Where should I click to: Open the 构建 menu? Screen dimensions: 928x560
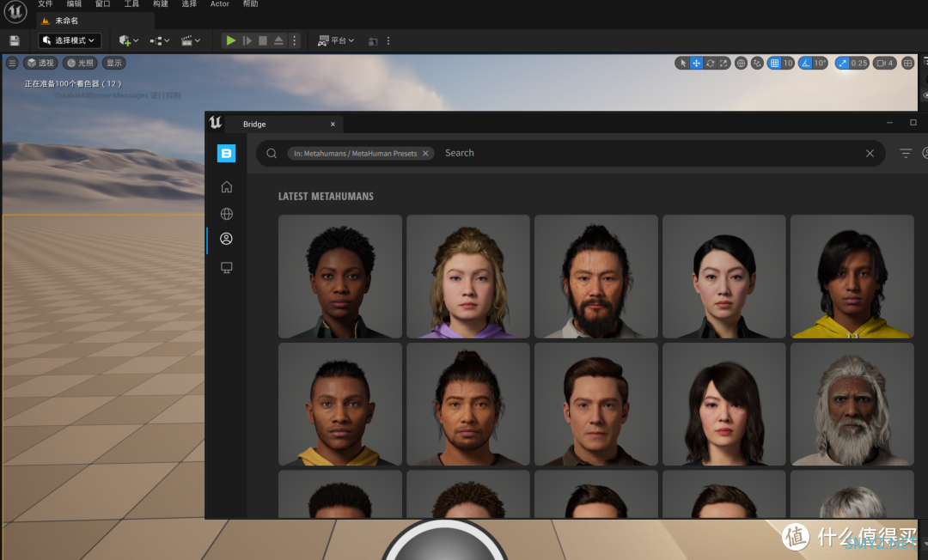point(161,3)
